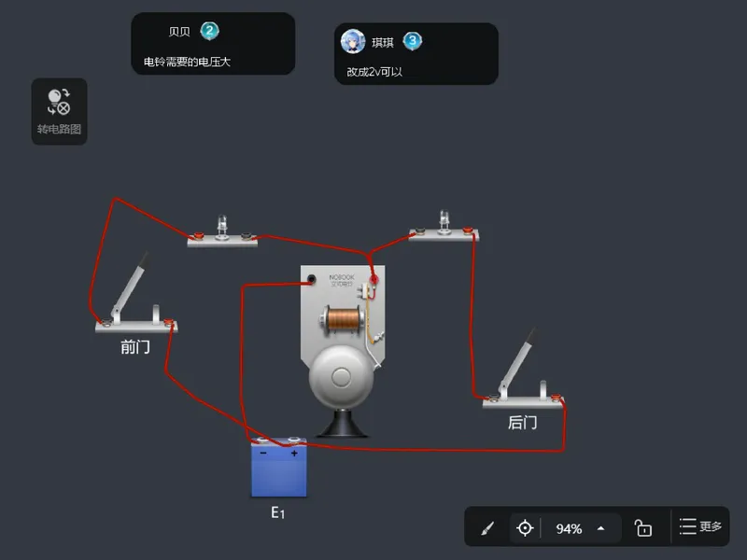
Task: Click the center-view crosshair icon
Action: tap(525, 528)
